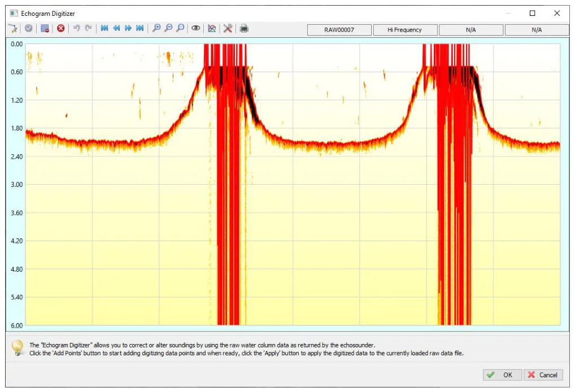Print the echogram

pos(244,28)
